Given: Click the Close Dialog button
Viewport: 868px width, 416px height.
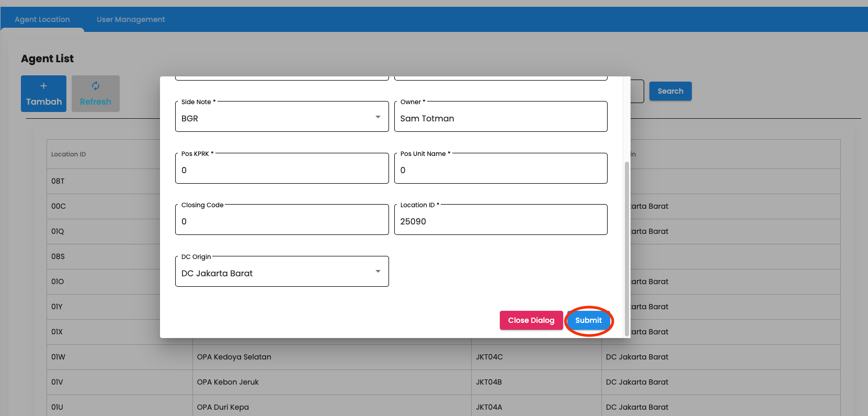Looking at the screenshot, I should [x=531, y=320].
